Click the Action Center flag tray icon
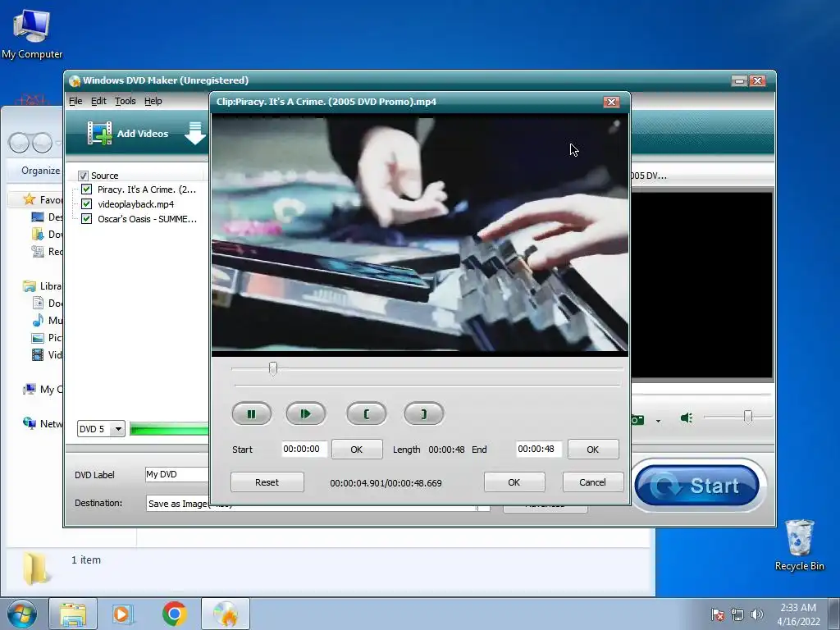Viewport: 840px width, 630px height. pyautogui.click(x=718, y=614)
